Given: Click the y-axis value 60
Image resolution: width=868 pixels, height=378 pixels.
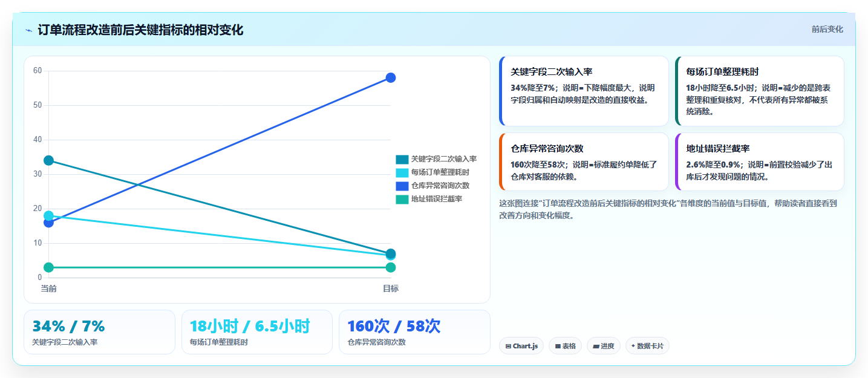Looking at the screenshot, I should (x=38, y=71).
